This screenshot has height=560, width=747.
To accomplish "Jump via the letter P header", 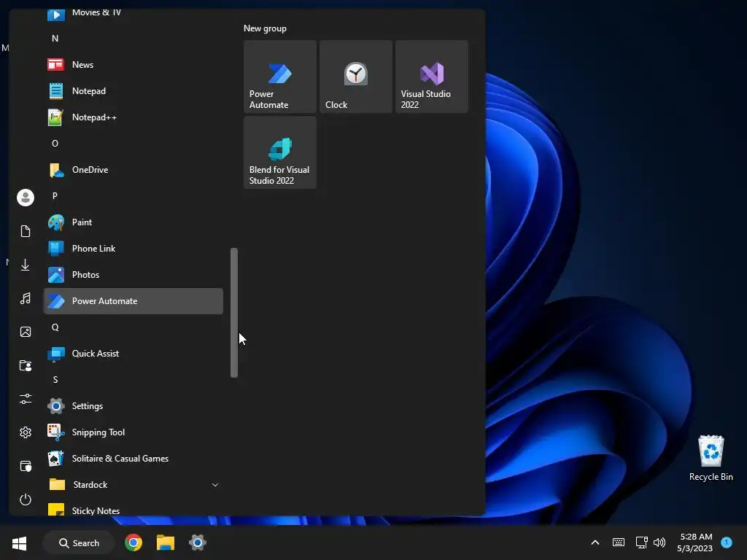I will pyautogui.click(x=55, y=195).
